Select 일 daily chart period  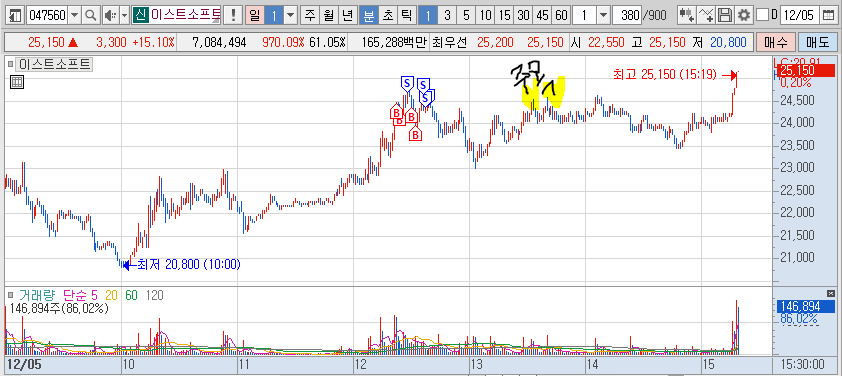pyautogui.click(x=255, y=15)
